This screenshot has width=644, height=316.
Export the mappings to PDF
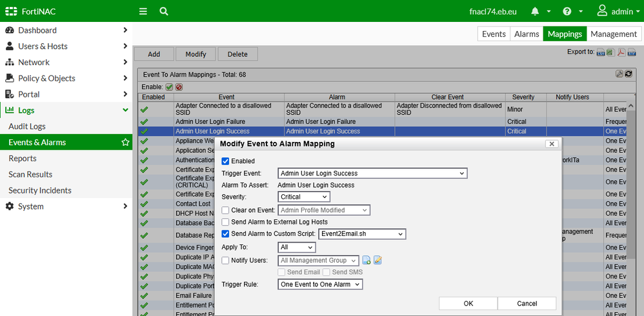tap(621, 52)
